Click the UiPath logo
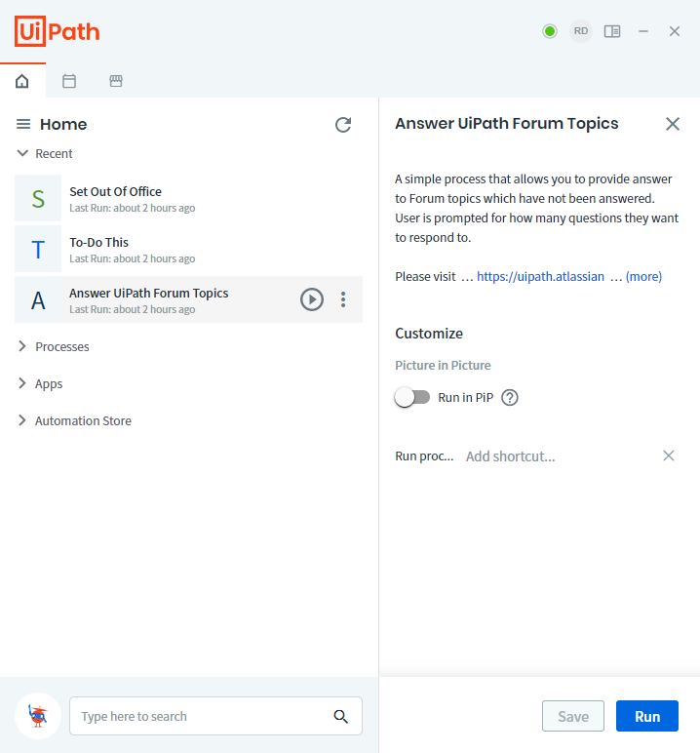Image resolution: width=700 pixels, height=753 pixels. pyautogui.click(x=58, y=31)
